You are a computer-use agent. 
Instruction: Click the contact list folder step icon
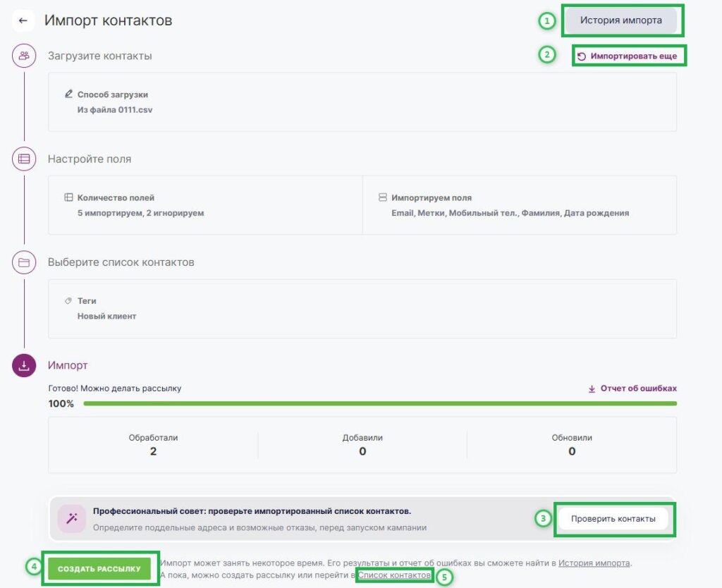[24, 262]
